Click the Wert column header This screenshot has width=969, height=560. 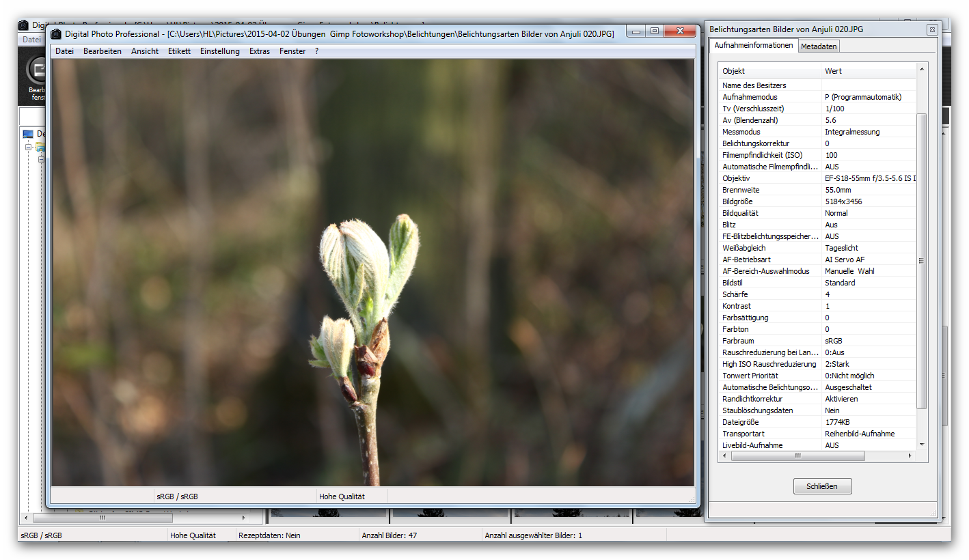point(869,71)
